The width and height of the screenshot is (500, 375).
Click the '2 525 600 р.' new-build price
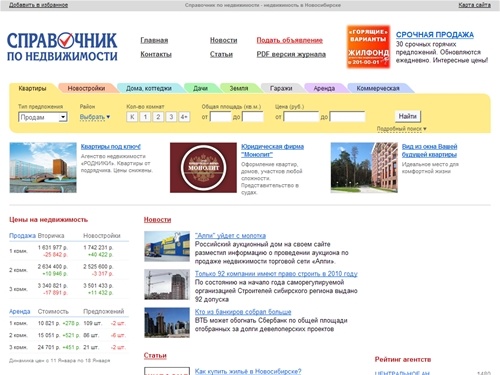(x=98, y=266)
